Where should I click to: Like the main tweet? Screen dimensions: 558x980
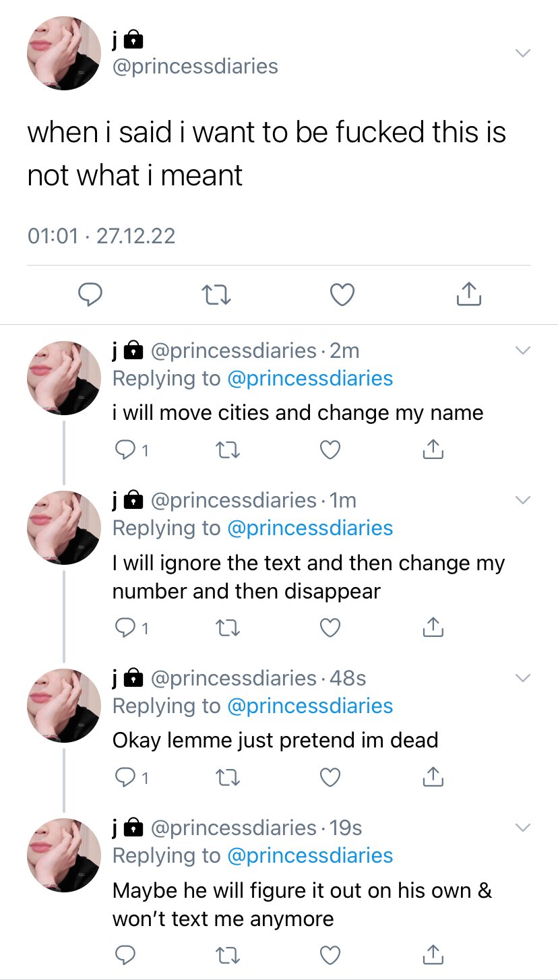coord(342,295)
